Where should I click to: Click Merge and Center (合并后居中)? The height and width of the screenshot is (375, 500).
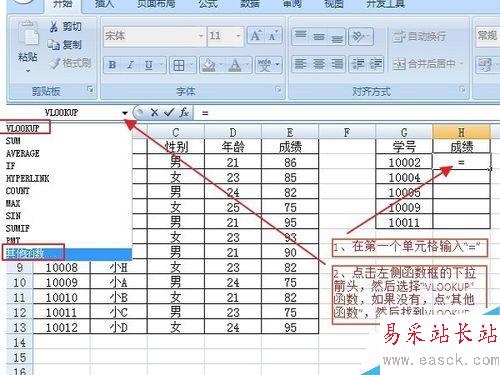point(423,64)
